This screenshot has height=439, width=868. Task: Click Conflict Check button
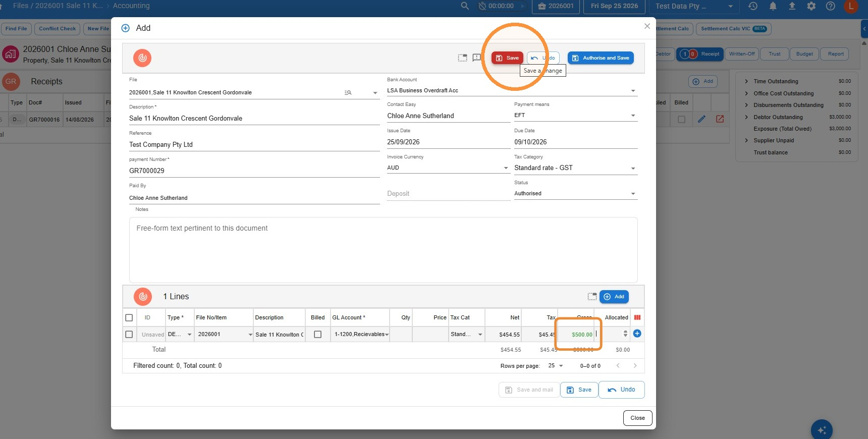click(58, 29)
